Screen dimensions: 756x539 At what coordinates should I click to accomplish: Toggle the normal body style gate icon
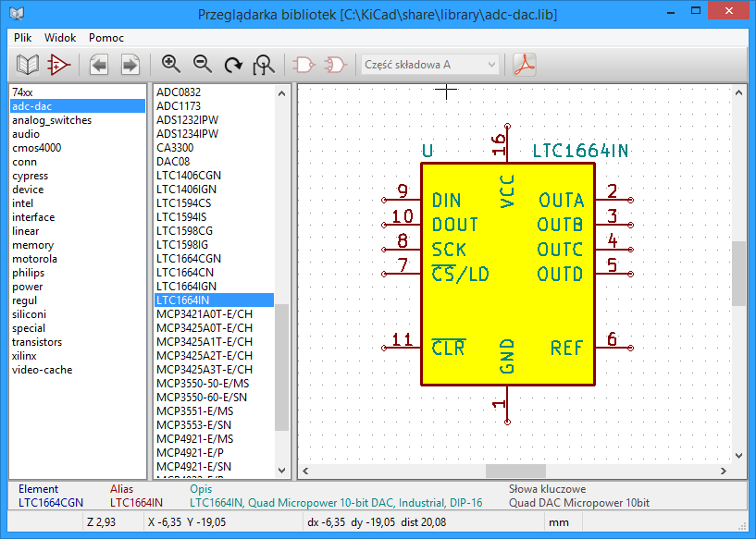303,65
